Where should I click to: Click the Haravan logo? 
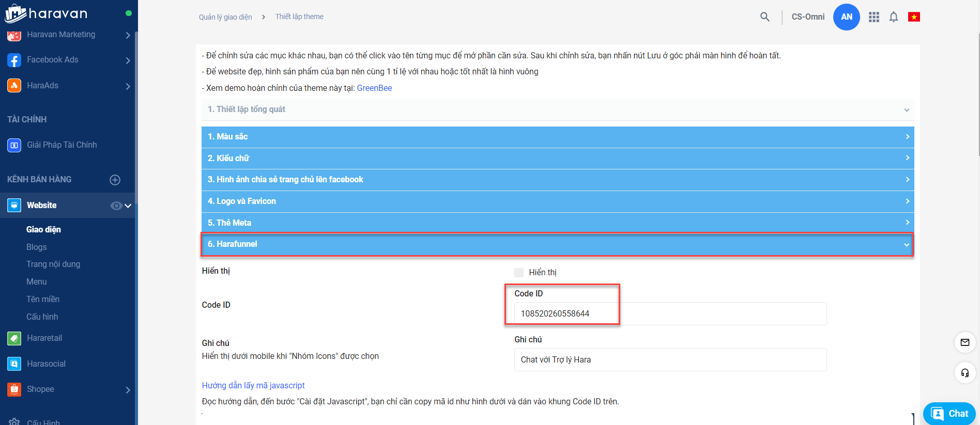47,13
